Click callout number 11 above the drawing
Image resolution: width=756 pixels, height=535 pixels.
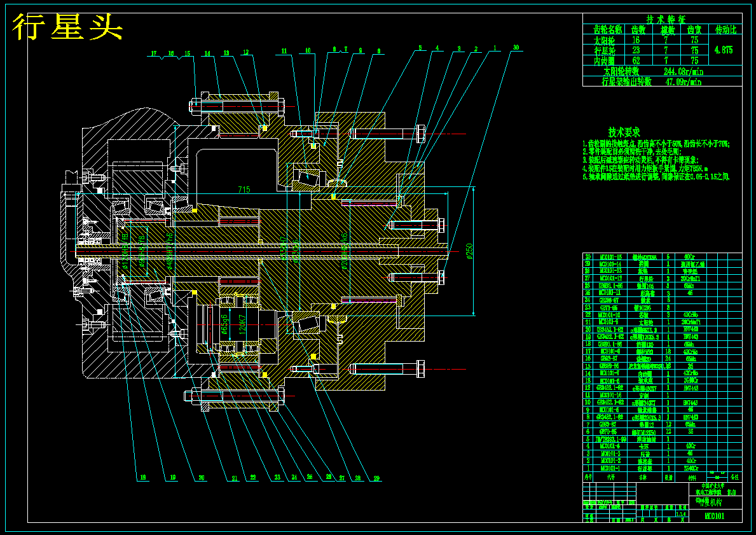[x=284, y=51]
